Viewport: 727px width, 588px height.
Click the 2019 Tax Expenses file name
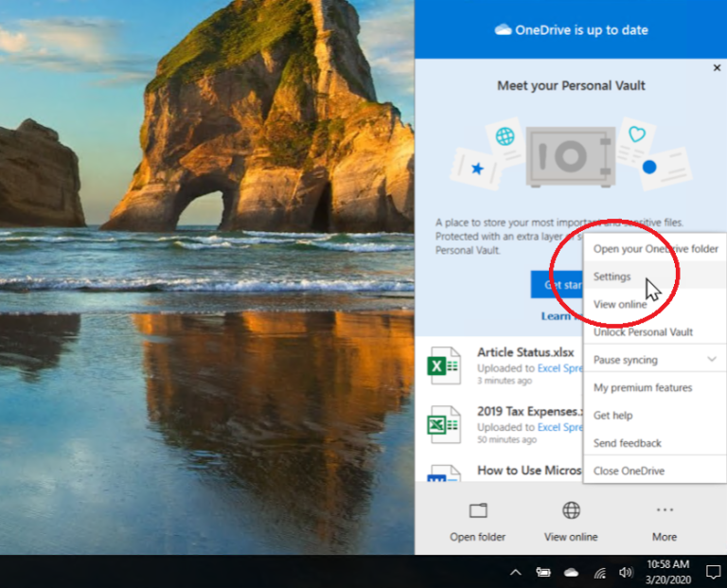[x=530, y=412]
